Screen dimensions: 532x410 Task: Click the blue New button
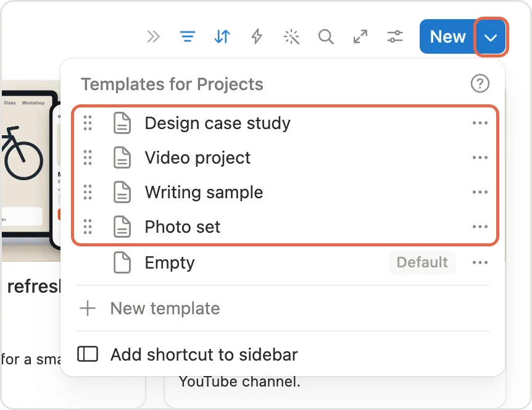(x=447, y=36)
